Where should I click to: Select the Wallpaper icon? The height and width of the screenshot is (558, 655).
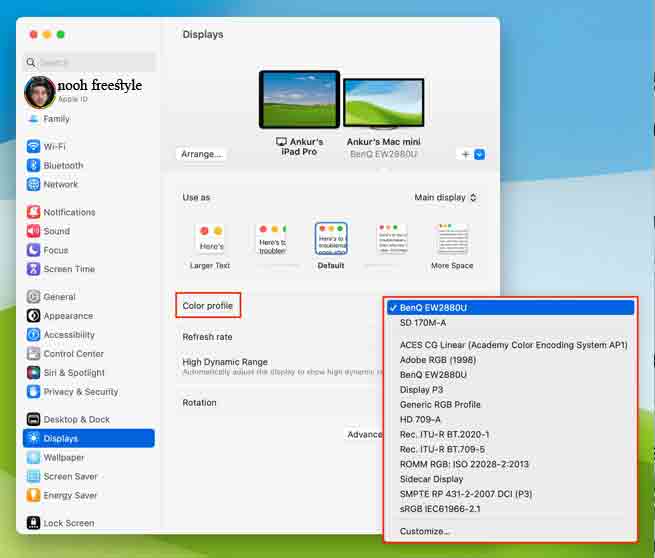point(33,457)
